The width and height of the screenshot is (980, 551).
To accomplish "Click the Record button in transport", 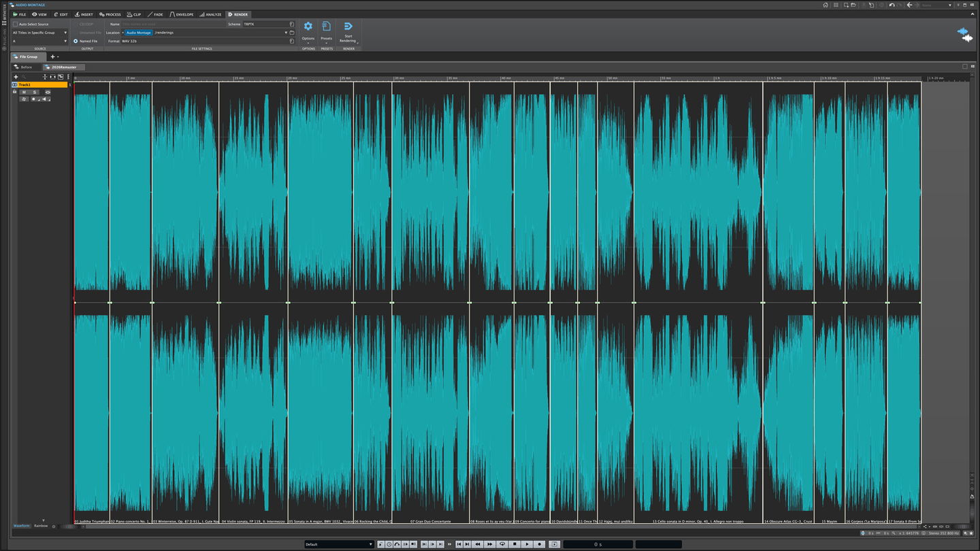I will click(540, 544).
